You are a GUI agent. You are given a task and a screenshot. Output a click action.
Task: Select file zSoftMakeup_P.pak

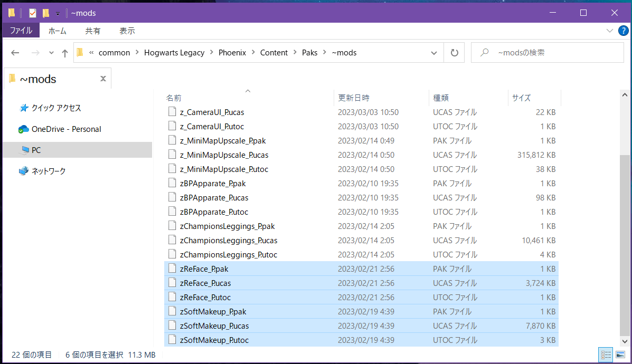click(361, 312)
